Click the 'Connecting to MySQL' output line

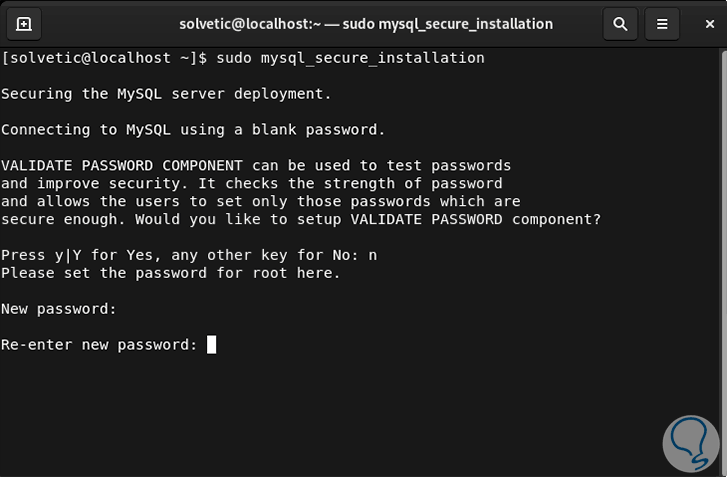[193, 130]
